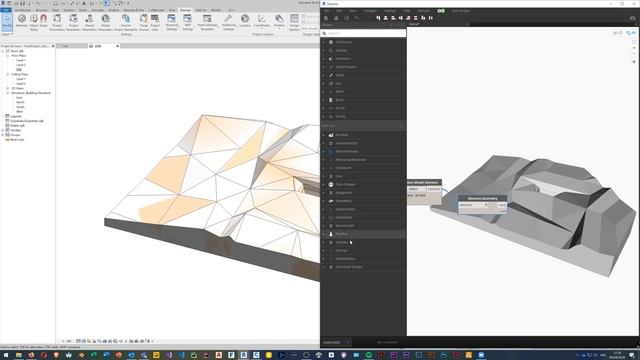The height and width of the screenshot is (360, 640).
Task: Click the New file icon in Dynamo toolbar
Action: point(326,18)
